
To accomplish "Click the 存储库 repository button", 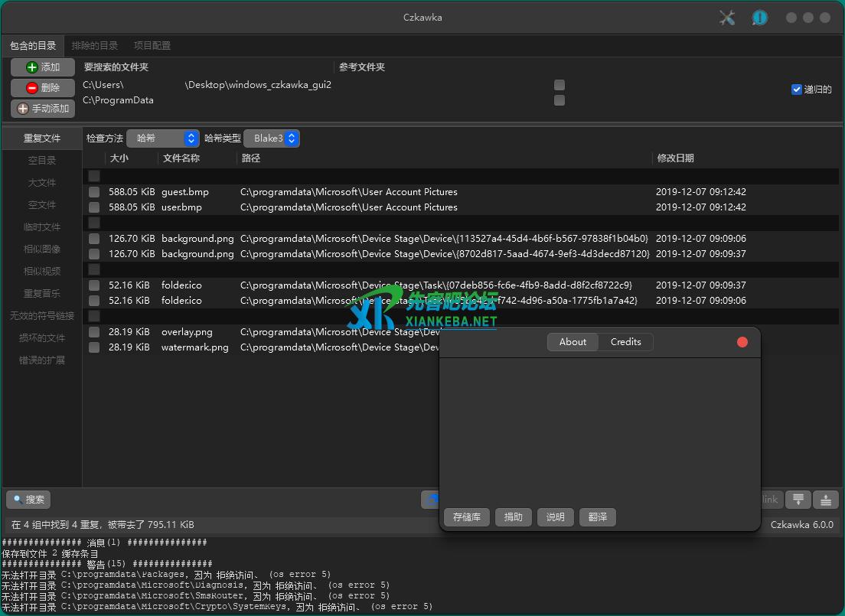I will coord(467,517).
